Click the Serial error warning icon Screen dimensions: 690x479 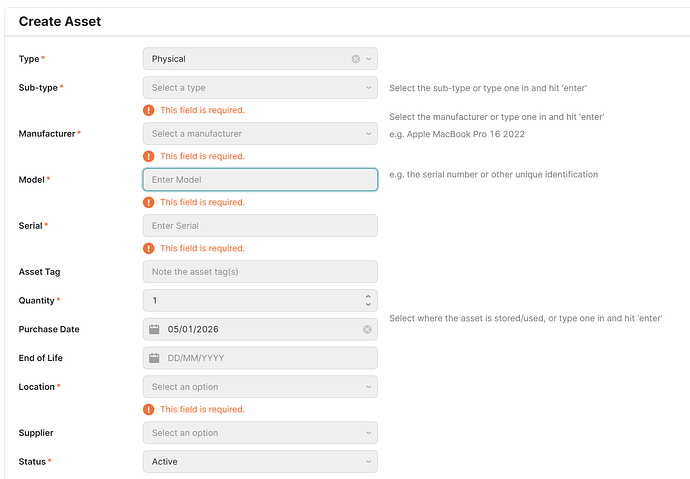coord(149,248)
